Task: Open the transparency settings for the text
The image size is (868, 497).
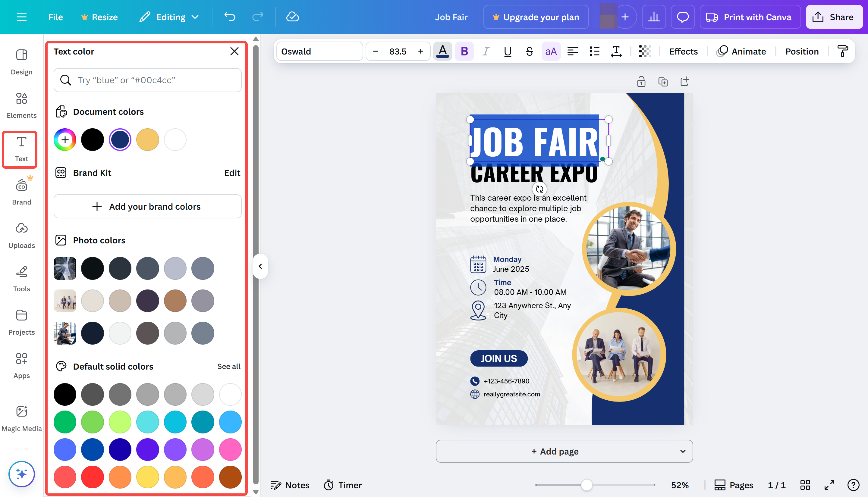Action: [x=645, y=51]
